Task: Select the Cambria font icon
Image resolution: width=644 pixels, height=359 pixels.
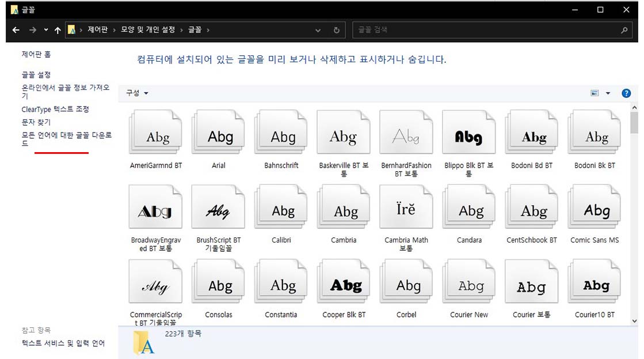Action: point(344,207)
